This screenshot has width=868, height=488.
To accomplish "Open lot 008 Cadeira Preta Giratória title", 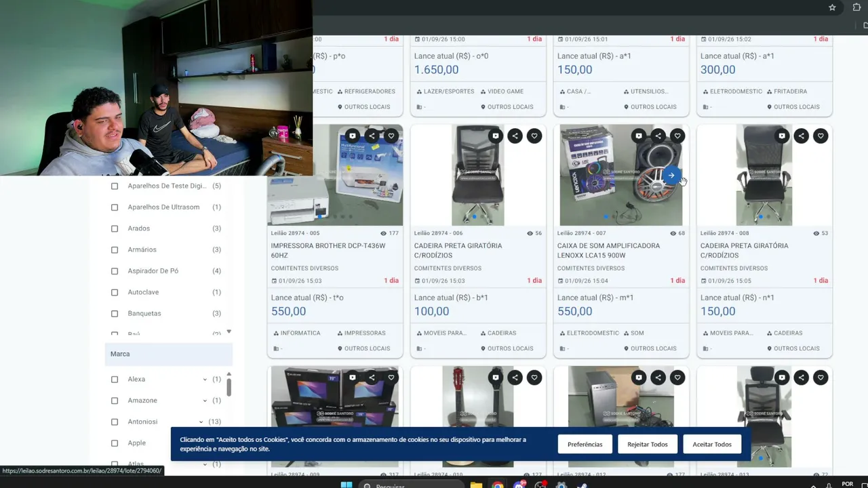I will pos(745,251).
